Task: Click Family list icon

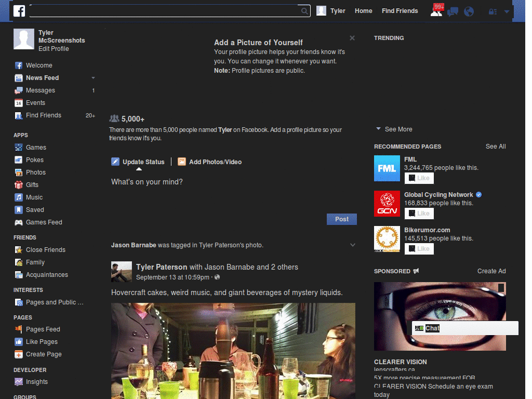Action: point(19,262)
